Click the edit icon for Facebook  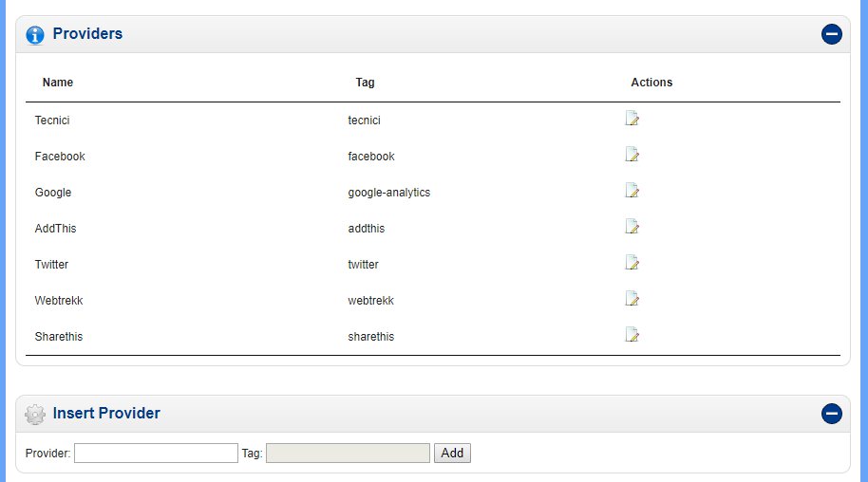point(632,155)
